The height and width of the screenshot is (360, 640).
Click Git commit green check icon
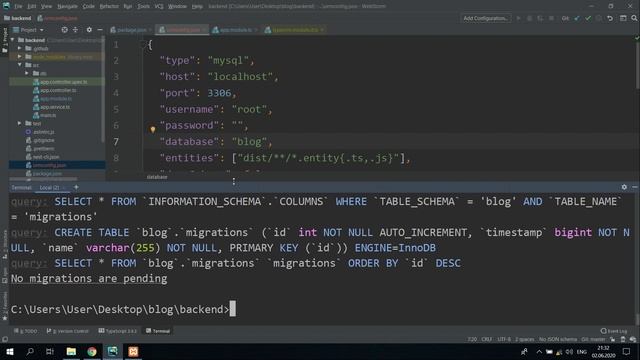588,18
